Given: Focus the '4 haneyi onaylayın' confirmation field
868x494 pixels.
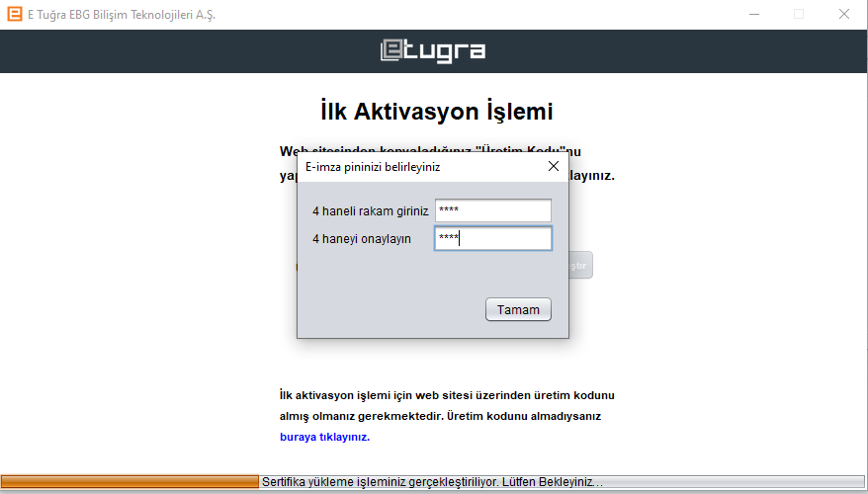Looking at the screenshot, I should 492,238.
